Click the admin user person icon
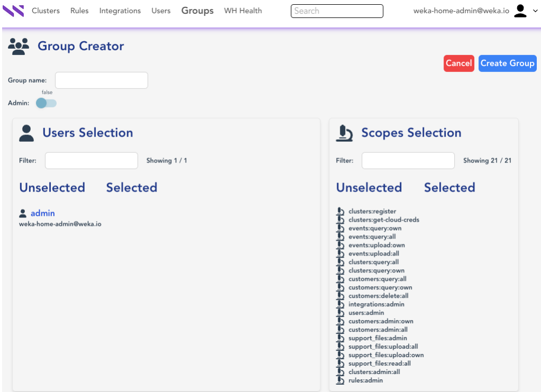 (x=23, y=213)
